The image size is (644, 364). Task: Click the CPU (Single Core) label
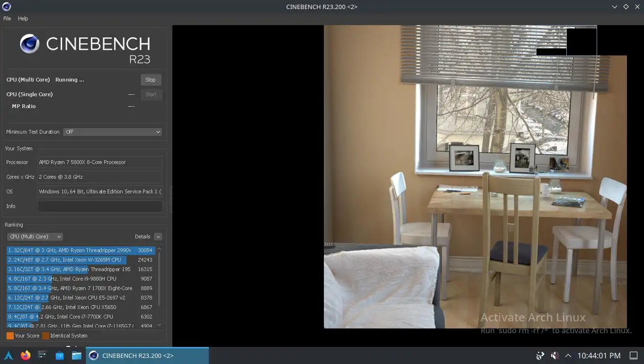(29, 94)
